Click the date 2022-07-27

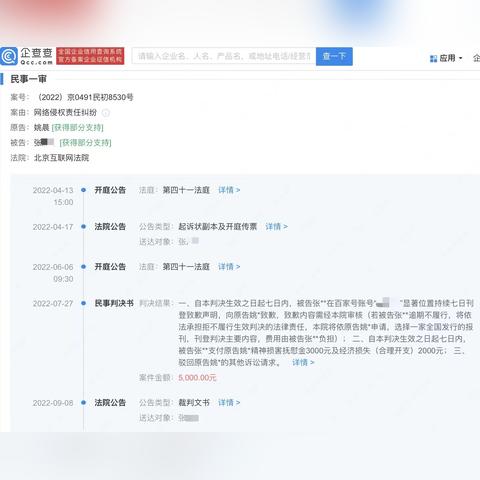pos(53,303)
